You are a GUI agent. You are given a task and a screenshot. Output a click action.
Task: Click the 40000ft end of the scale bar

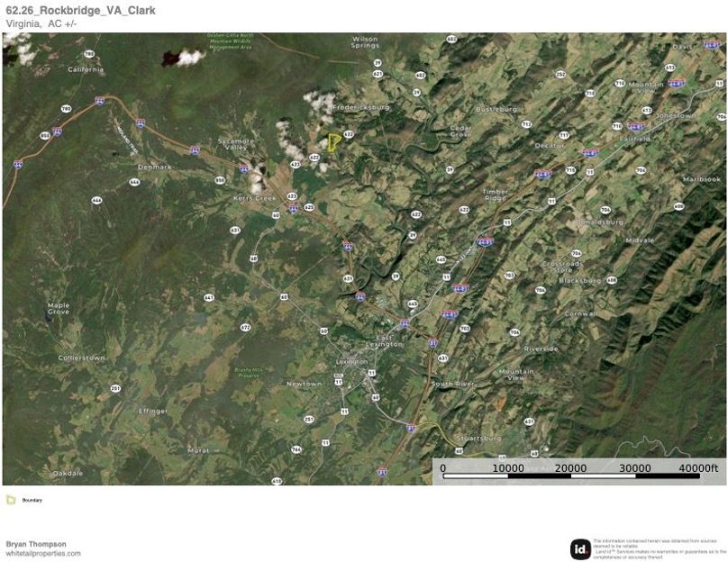click(x=698, y=468)
